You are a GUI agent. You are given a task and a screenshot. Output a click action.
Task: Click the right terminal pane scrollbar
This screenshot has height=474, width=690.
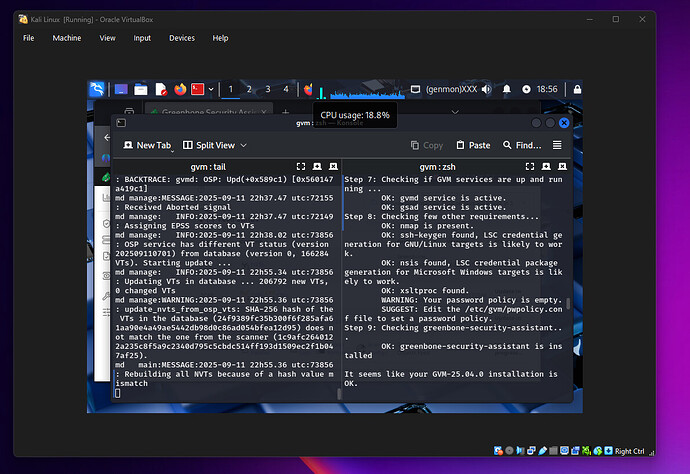567,304
